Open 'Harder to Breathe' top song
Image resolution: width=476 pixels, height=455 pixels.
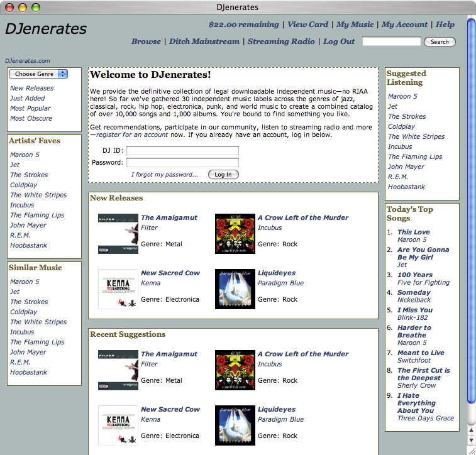(x=414, y=331)
